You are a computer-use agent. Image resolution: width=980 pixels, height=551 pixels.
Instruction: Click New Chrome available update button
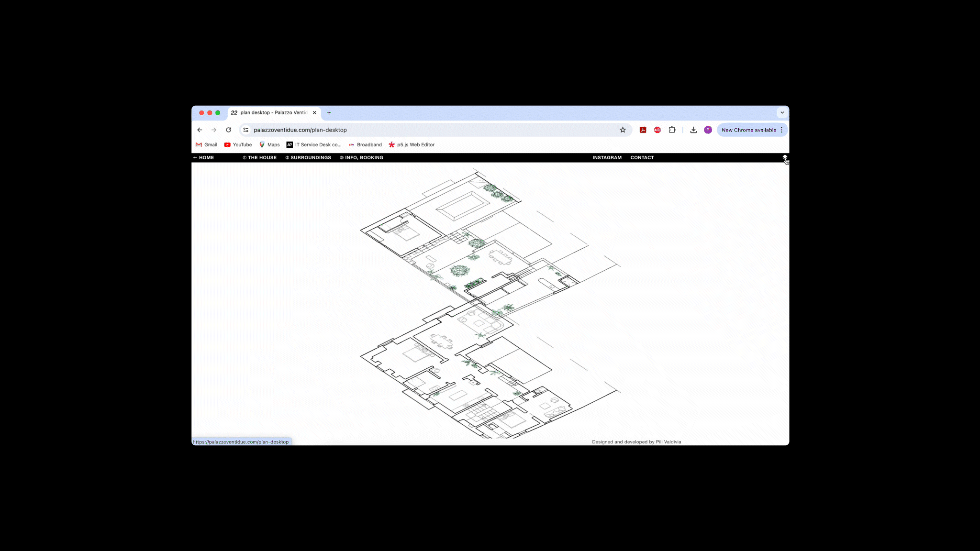pos(748,130)
